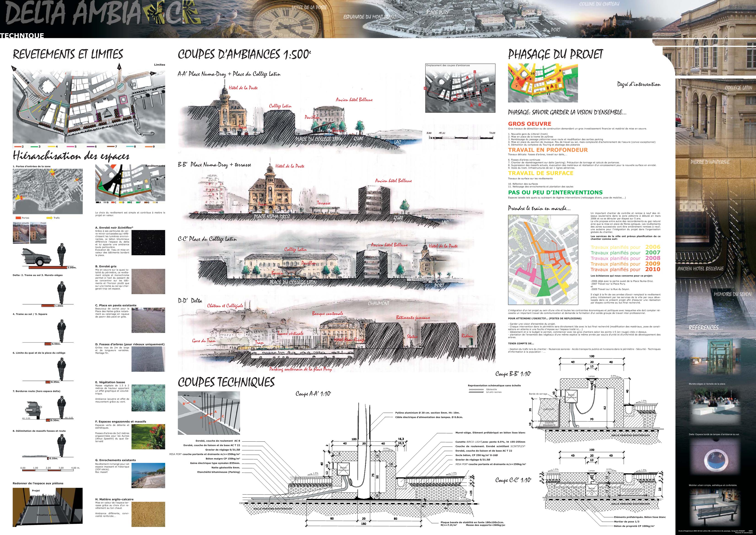Click the 'REVETEMENTS ET LIMITES' heading
Image resolution: width=756 pixels, height=535 pixels.
(68, 54)
